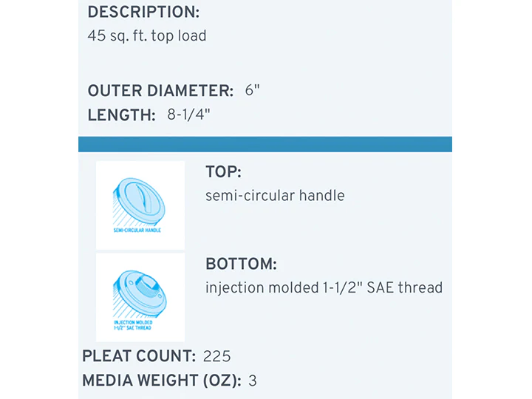Click the SEMI-CIRCULAR HANDLE caption under top image

137,231
